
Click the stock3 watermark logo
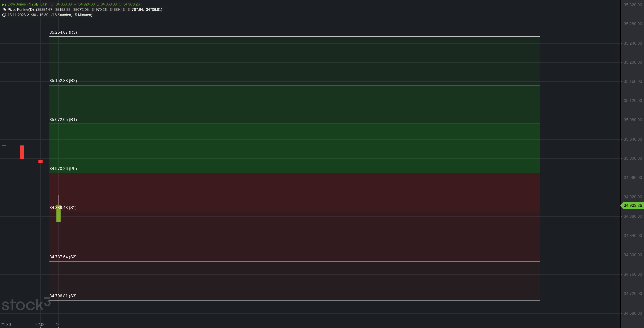(26, 304)
